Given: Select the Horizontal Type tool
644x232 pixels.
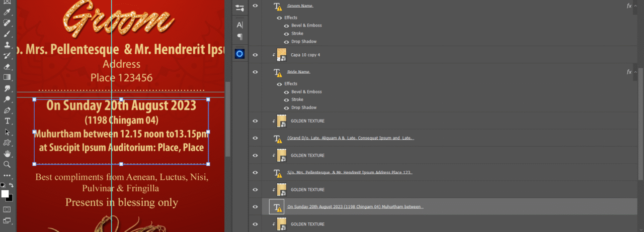Looking at the screenshot, I should pos(7,121).
